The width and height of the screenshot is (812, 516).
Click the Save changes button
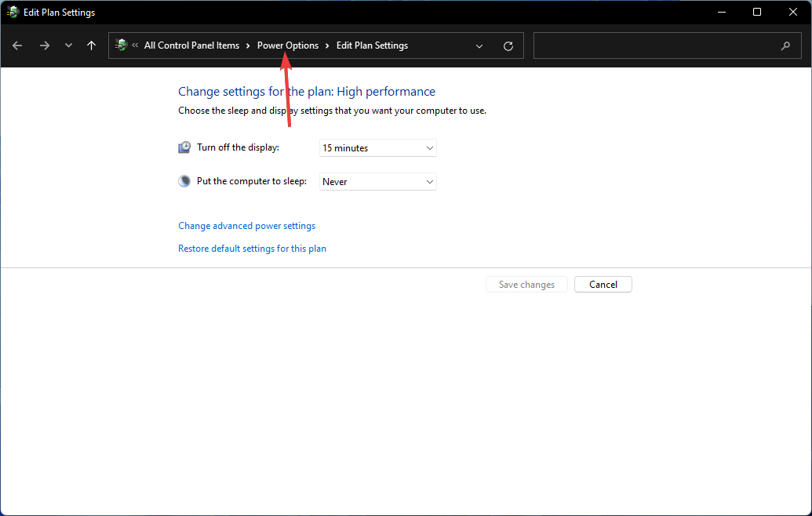coord(526,284)
